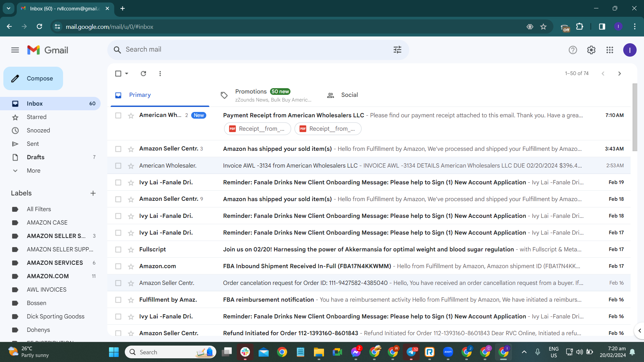The width and height of the screenshot is (644, 362).
Task: Bookmark this page with star icon
Action: click(x=543, y=27)
